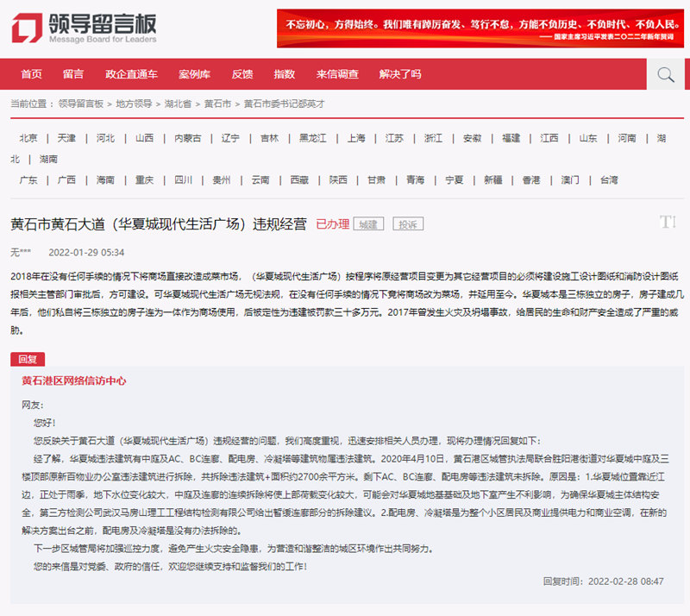Click the post date 2022-01-29 05:34

[86, 253]
